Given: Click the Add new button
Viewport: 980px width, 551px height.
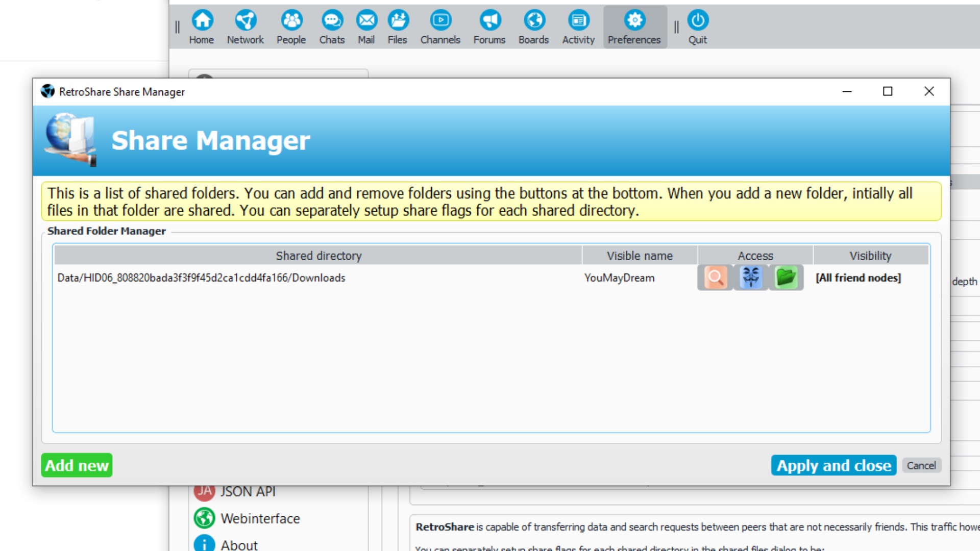Looking at the screenshot, I should pyautogui.click(x=77, y=465).
